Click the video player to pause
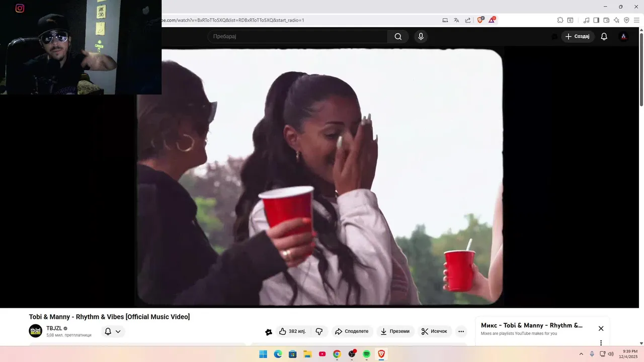 pyautogui.click(x=319, y=177)
